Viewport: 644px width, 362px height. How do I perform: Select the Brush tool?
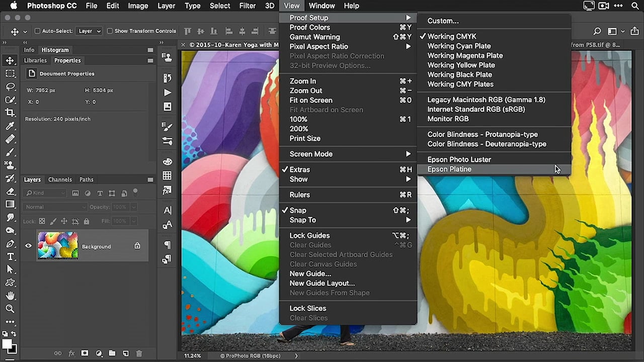(x=10, y=152)
